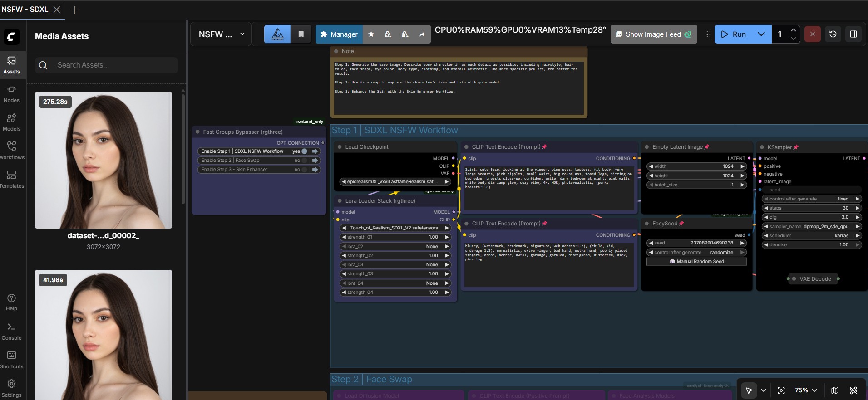Toggle Enable Step 3 Skin Enhancer switch
This screenshot has height=400, width=868.
305,170
